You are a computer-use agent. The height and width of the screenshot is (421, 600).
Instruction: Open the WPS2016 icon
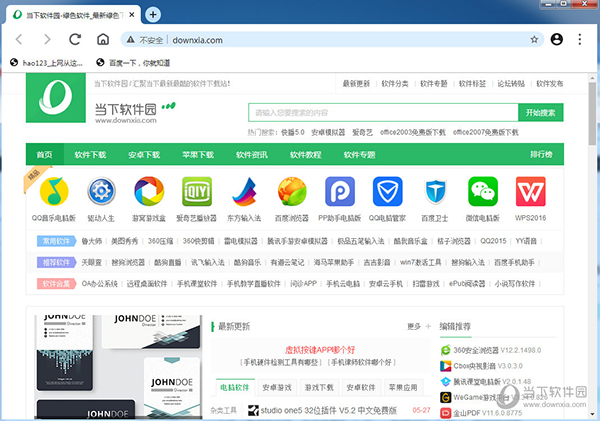tap(531, 191)
